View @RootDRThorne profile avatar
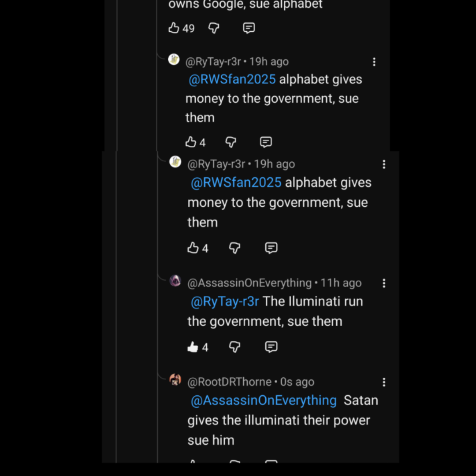476x476 pixels. click(175, 380)
